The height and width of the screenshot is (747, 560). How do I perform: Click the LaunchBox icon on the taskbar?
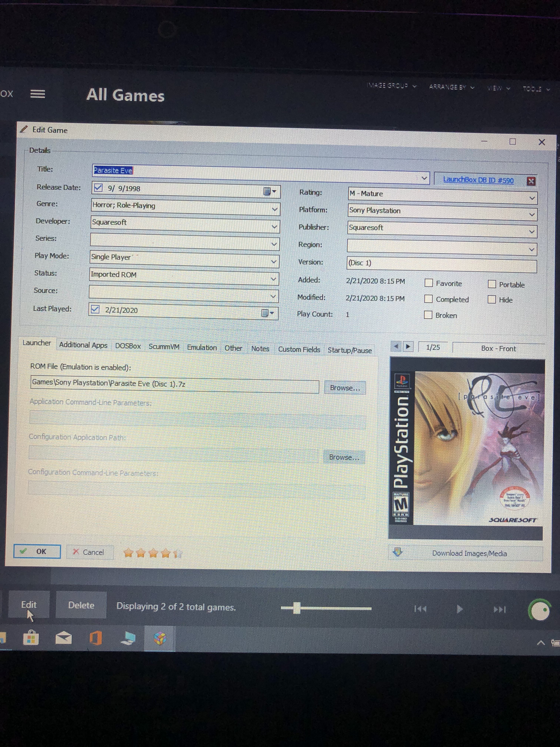(160, 638)
